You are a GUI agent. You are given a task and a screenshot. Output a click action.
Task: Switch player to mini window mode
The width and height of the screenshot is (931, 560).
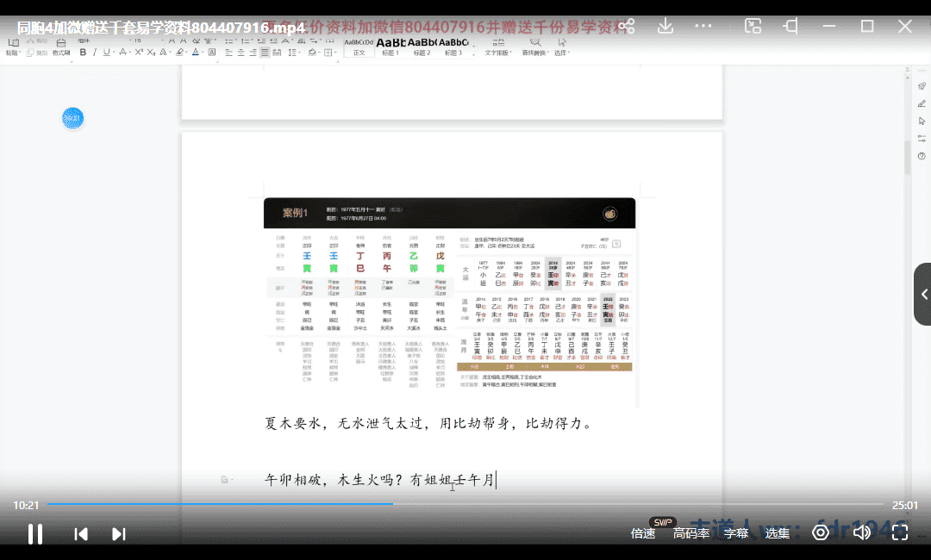753,27
